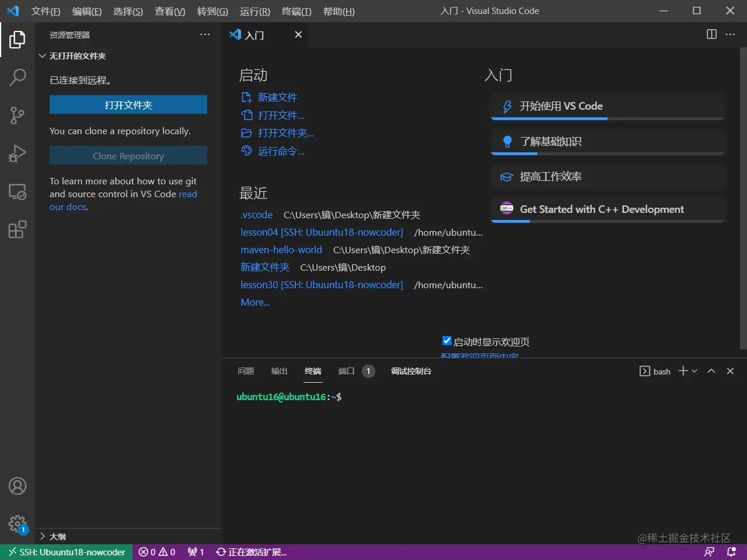Image resolution: width=747 pixels, height=560 pixels.
Task: Open errors and warnings status item
Action: (157, 552)
